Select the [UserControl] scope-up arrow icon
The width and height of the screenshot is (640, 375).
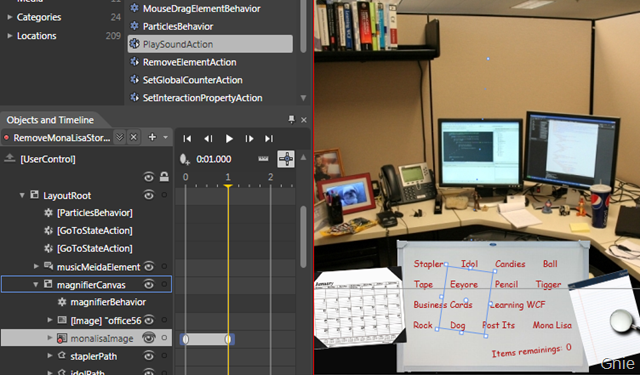9,158
